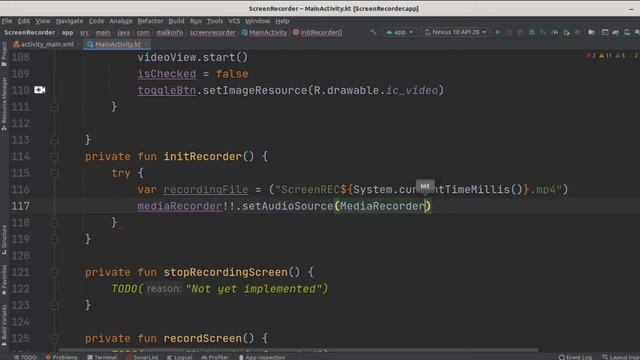Open the Build menu
640x360 pixels.
[x=176, y=21]
